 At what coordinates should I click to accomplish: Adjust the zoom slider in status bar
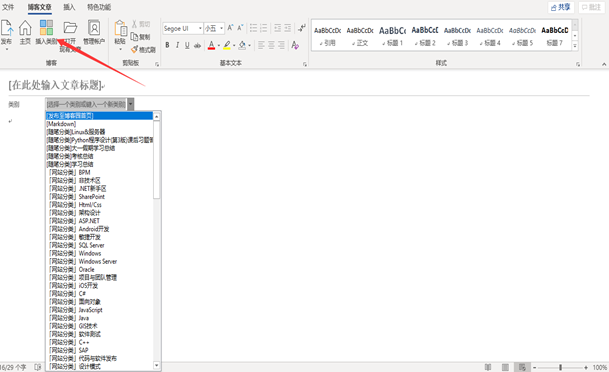[x=560, y=367]
